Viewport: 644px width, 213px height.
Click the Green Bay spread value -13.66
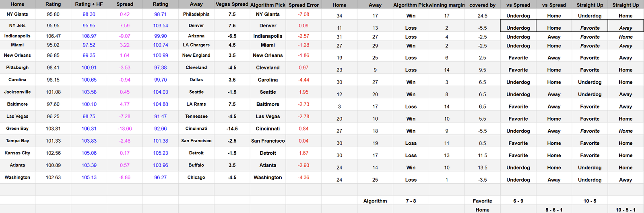(125, 129)
